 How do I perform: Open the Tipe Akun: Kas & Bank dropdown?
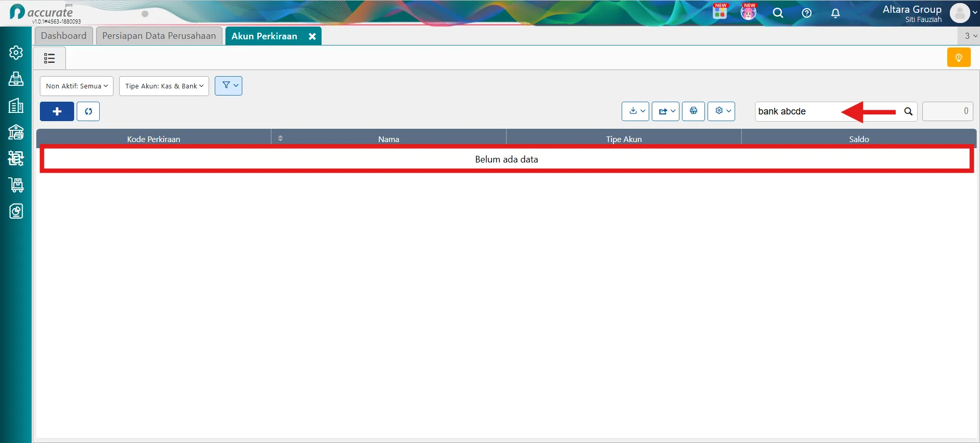(x=164, y=86)
